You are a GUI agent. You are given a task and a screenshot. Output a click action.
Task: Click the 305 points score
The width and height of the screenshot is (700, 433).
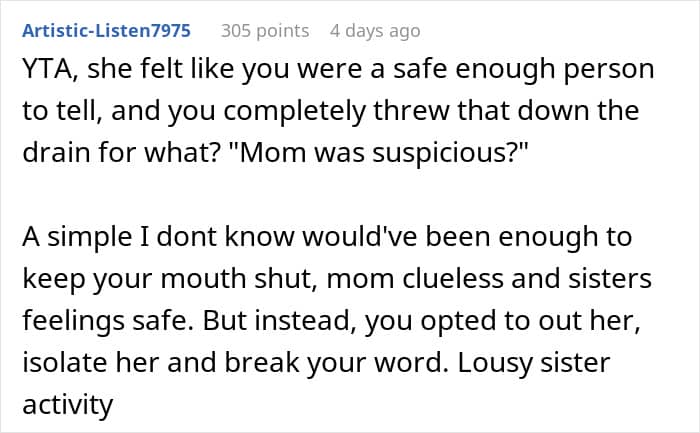pyautogui.click(x=264, y=31)
